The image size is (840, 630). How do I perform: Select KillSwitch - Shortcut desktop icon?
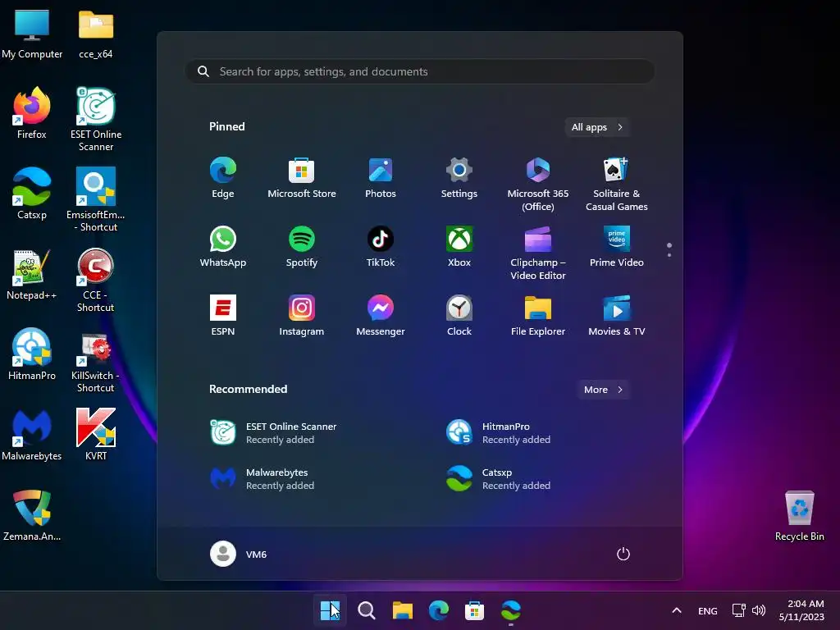[x=96, y=360]
